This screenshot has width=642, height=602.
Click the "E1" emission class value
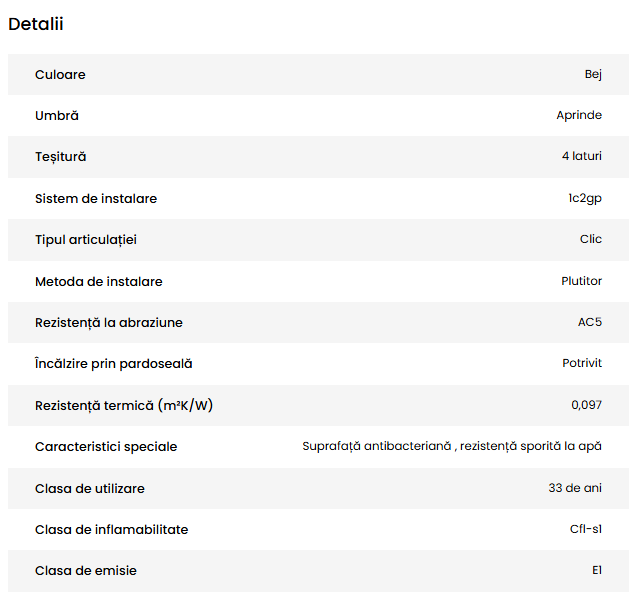(596, 570)
